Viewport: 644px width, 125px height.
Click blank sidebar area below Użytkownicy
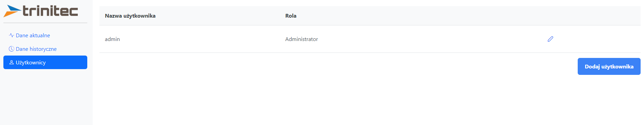coord(45,98)
